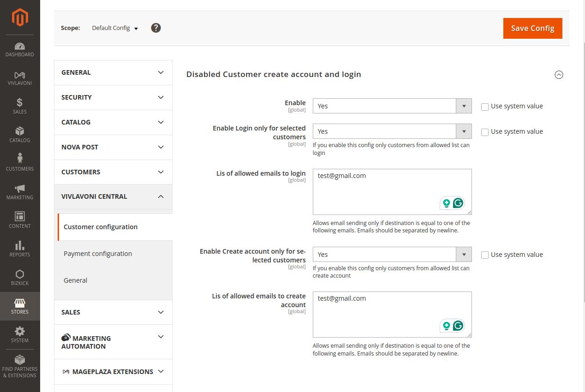Click the Save Config button
This screenshot has width=585, height=392.
(532, 28)
